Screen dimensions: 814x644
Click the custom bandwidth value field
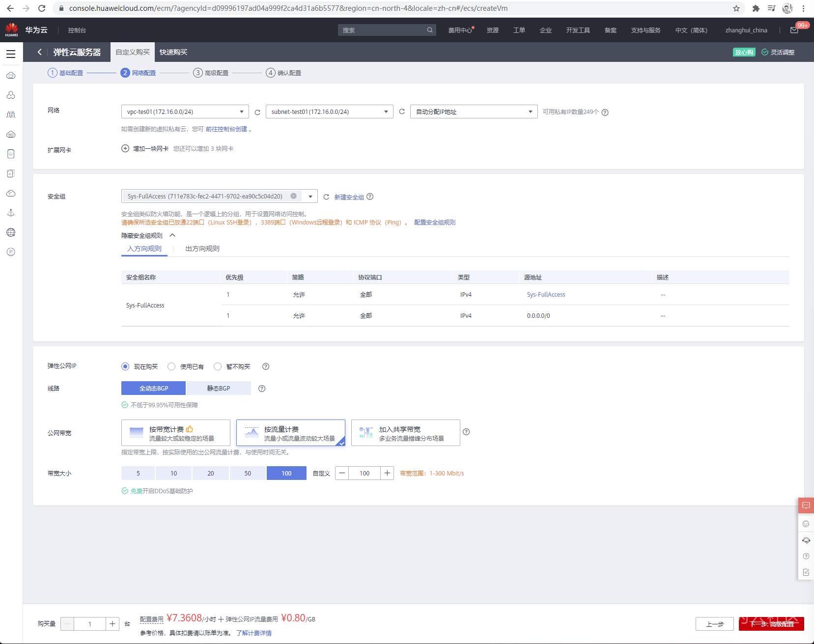pyautogui.click(x=365, y=473)
